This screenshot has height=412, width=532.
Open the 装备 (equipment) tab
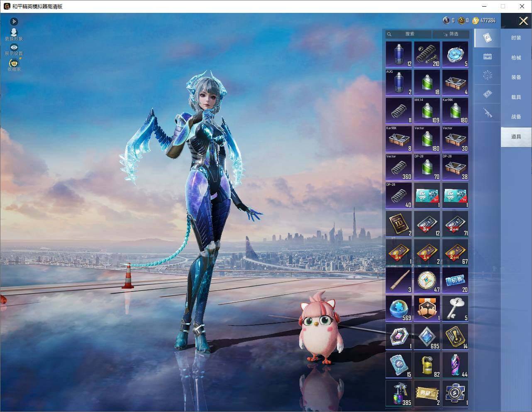click(516, 77)
